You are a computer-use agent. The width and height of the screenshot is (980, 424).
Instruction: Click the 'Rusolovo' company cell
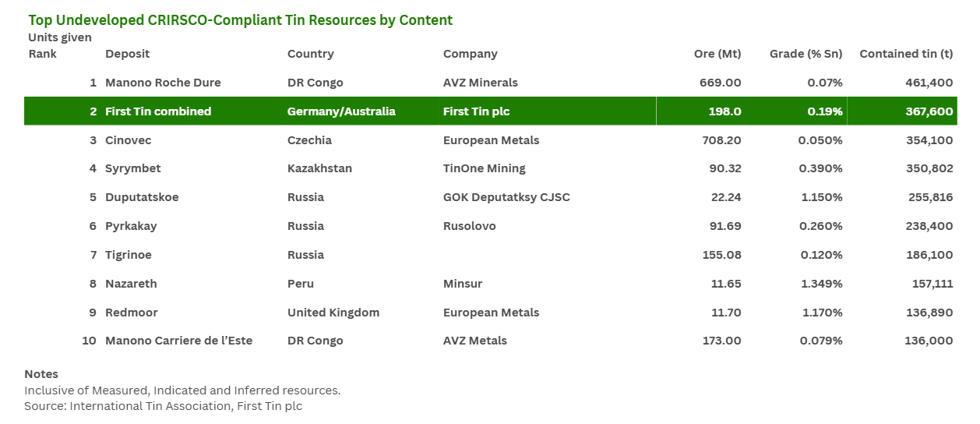[x=470, y=226]
